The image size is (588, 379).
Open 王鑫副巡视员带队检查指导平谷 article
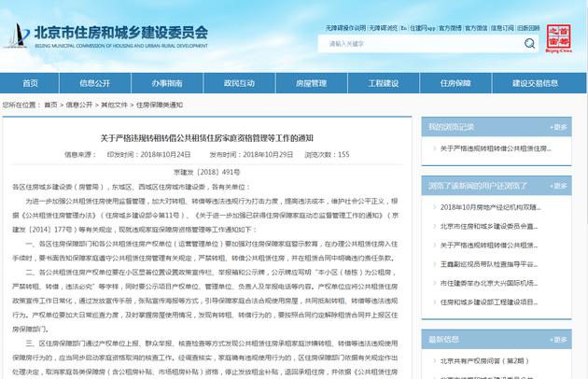coord(489,264)
